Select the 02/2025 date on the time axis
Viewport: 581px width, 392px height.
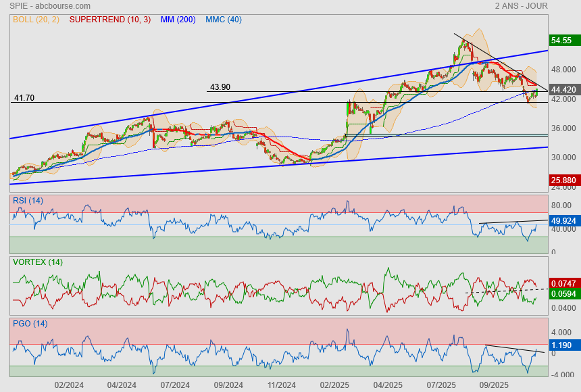[x=334, y=385]
